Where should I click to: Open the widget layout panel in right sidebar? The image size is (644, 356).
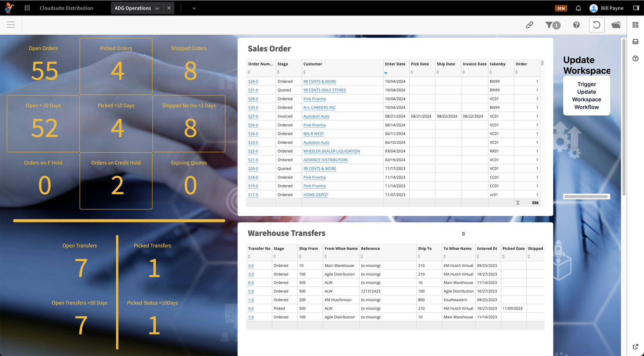pyautogui.click(x=635, y=24)
